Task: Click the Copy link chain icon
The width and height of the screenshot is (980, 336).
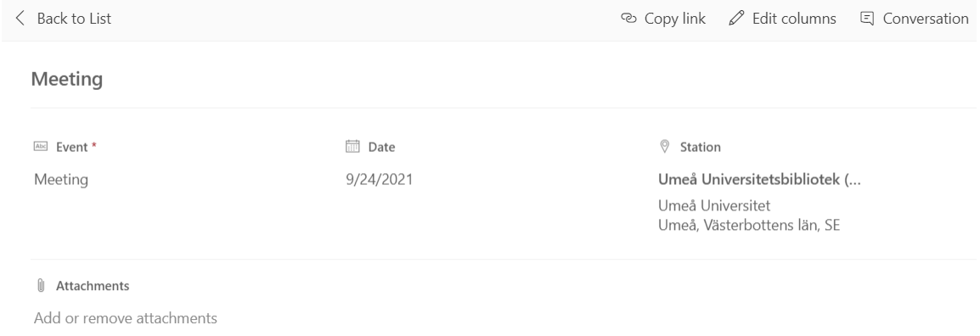Action: coord(628,19)
